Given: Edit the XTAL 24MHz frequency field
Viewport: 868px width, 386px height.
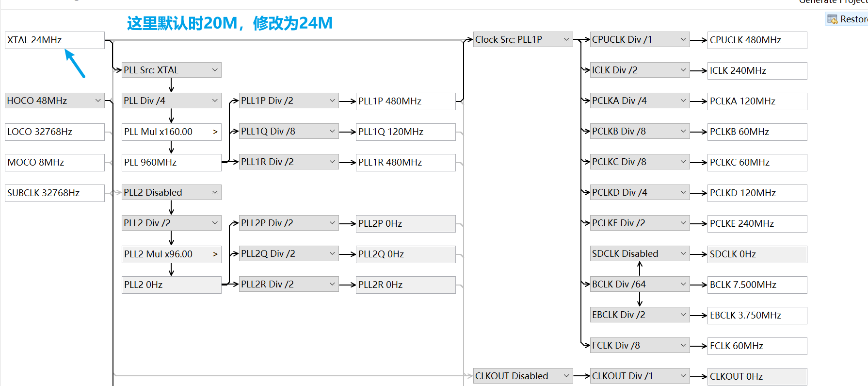Looking at the screenshot, I should (x=55, y=40).
